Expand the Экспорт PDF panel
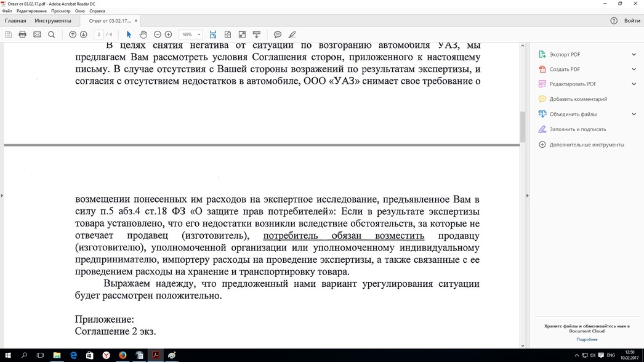Image resolution: width=644 pixels, height=362 pixels. [x=634, y=55]
